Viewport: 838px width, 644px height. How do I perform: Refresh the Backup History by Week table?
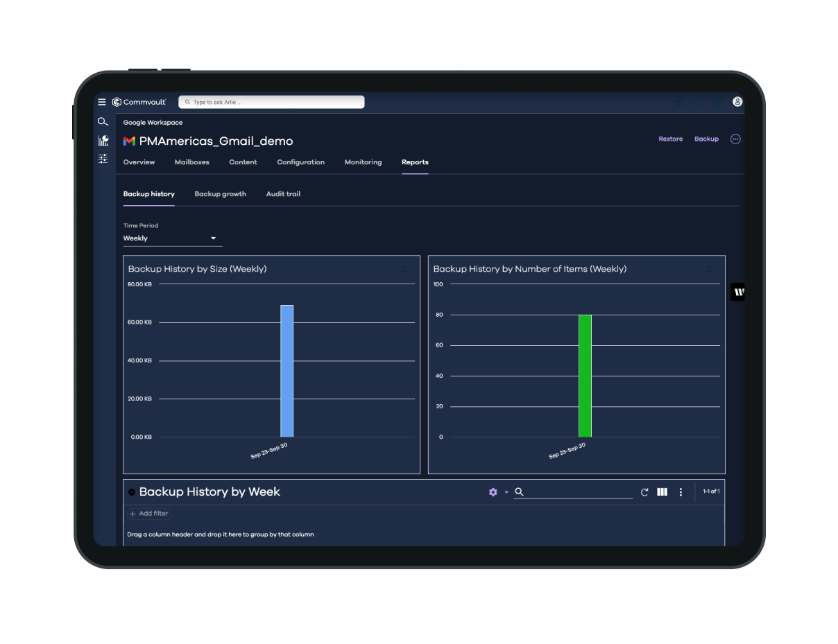pyautogui.click(x=644, y=492)
